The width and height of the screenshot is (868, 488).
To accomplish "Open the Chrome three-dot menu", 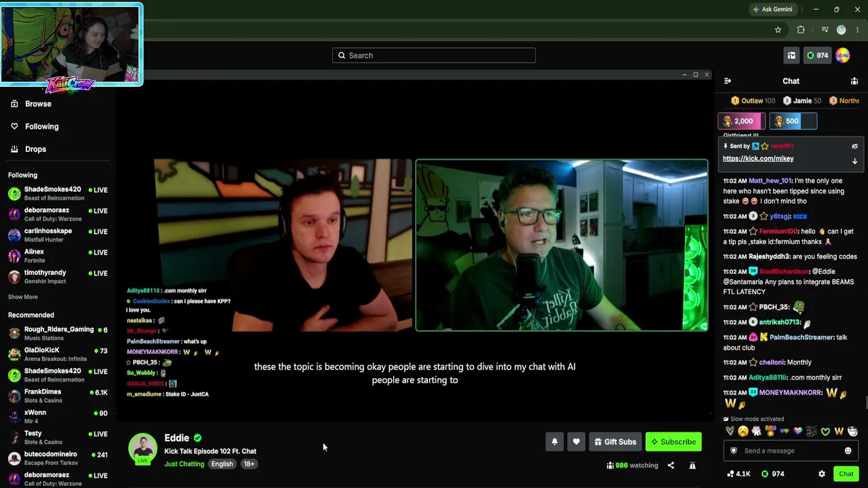I will 857,30.
